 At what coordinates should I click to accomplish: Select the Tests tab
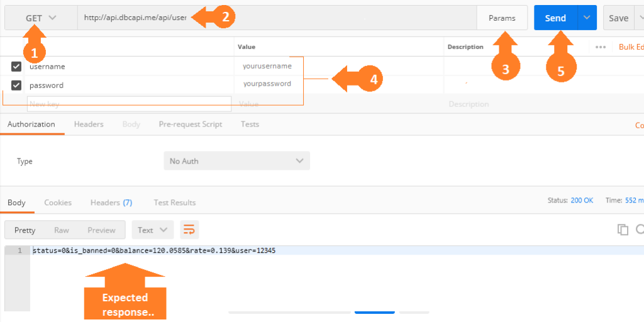coord(250,125)
